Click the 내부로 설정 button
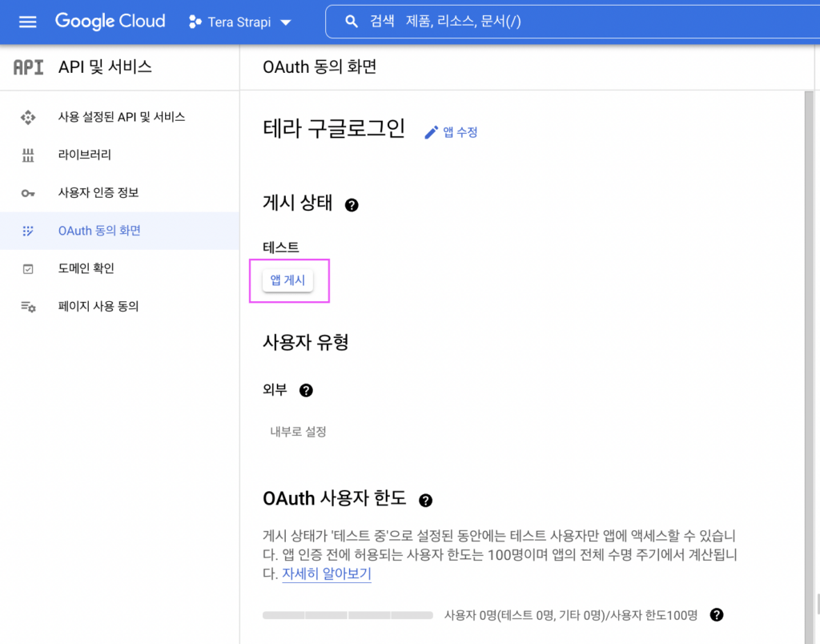820x644 pixels. click(297, 430)
